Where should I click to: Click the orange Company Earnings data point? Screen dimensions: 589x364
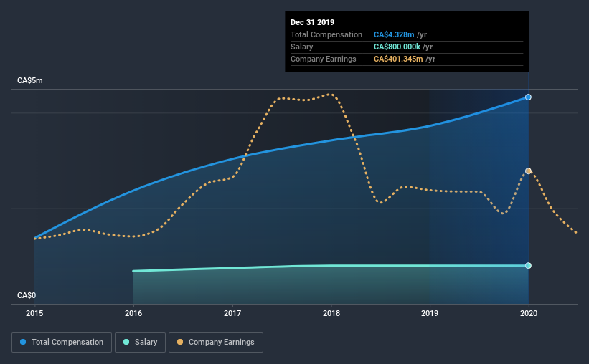(x=528, y=171)
